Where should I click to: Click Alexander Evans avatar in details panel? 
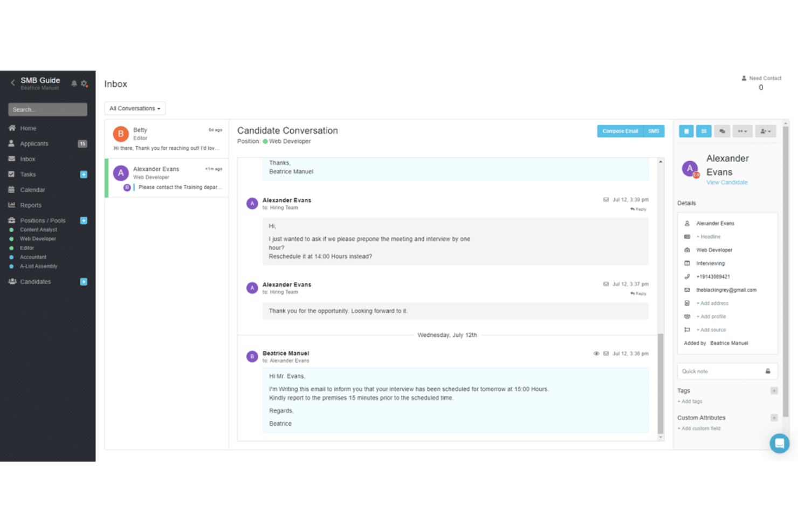[690, 169]
